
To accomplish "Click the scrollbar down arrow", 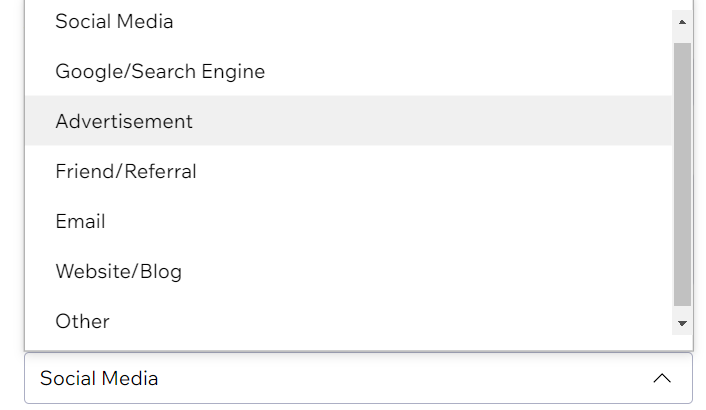I will pos(682,323).
